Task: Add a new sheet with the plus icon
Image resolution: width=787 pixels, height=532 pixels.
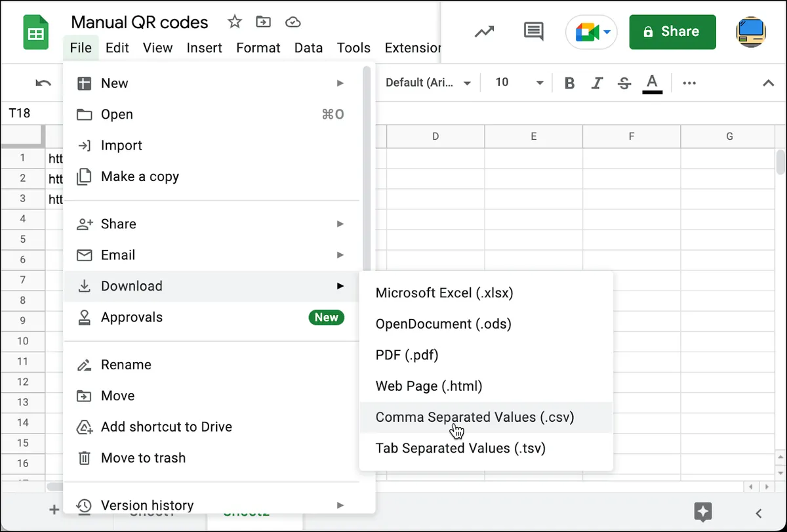Action: pyautogui.click(x=54, y=509)
